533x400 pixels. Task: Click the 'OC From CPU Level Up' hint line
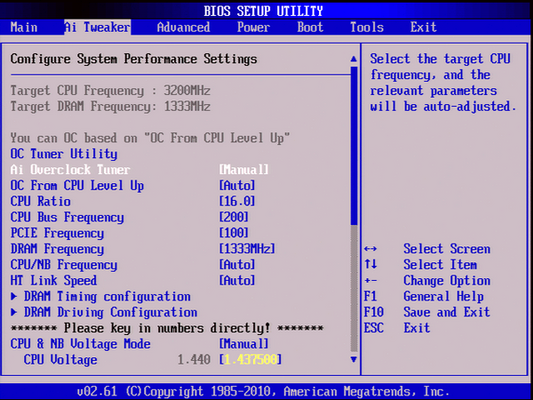[x=150, y=138]
